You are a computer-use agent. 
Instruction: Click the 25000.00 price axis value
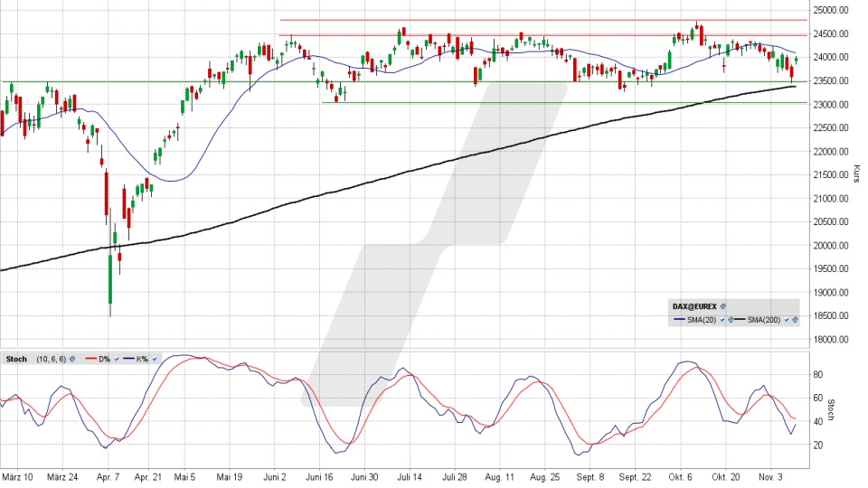tap(830, 10)
